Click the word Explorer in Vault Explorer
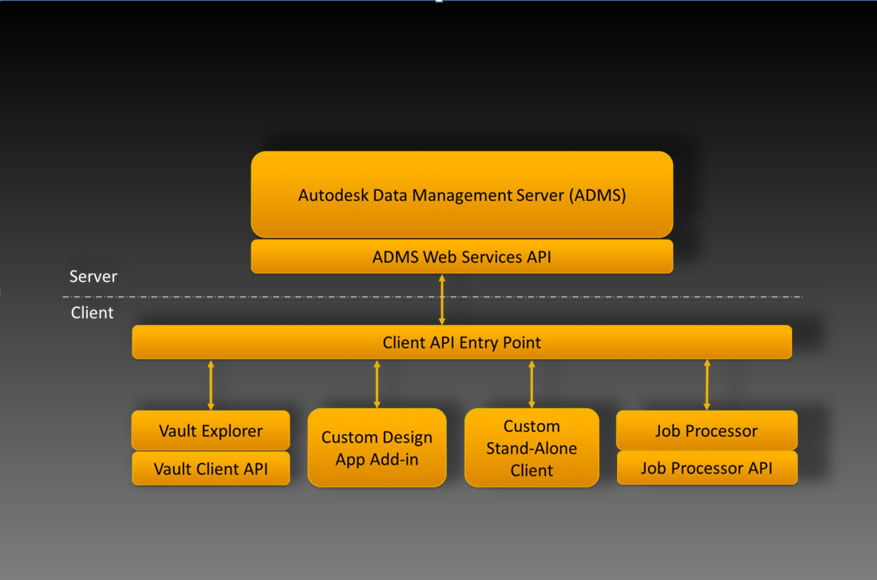Screen dimensions: 877x580 [x=232, y=431]
